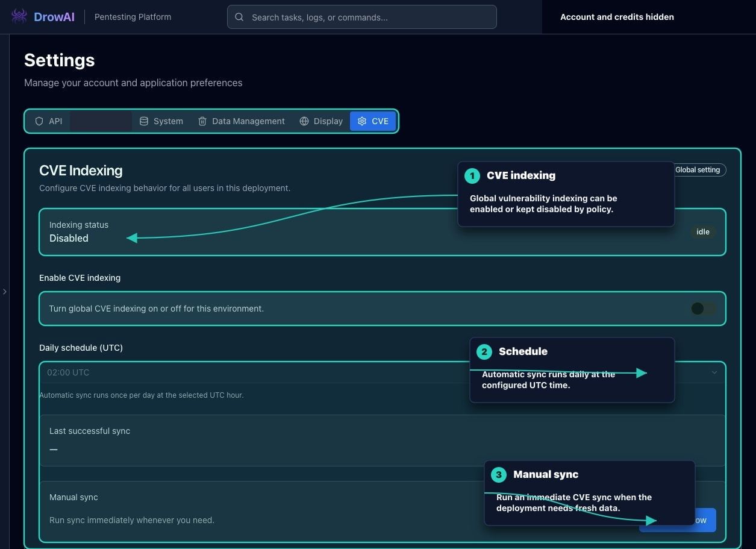Click the Configure CVE indexing behavior description
Image resolution: width=756 pixels, height=549 pixels.
(165, 188)
